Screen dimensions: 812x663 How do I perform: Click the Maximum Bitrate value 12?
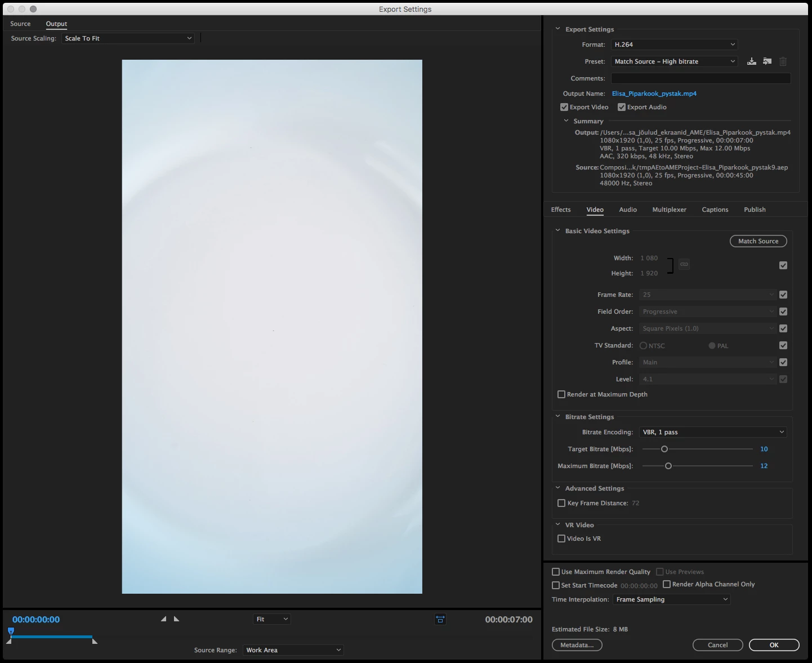764,466
